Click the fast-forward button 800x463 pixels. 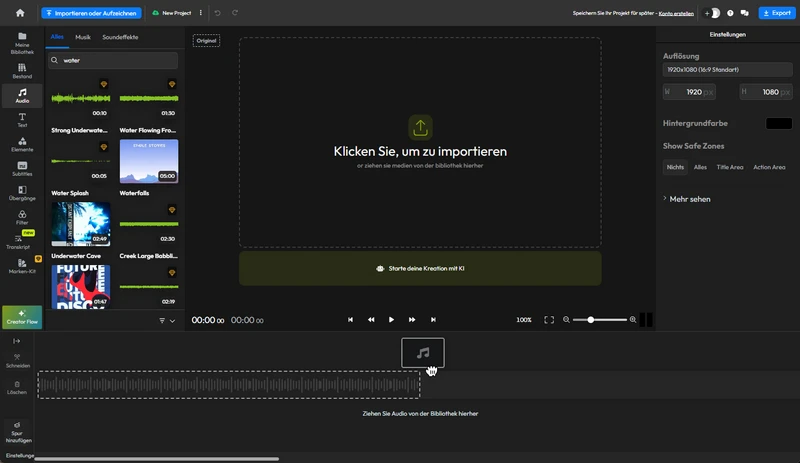412,320
